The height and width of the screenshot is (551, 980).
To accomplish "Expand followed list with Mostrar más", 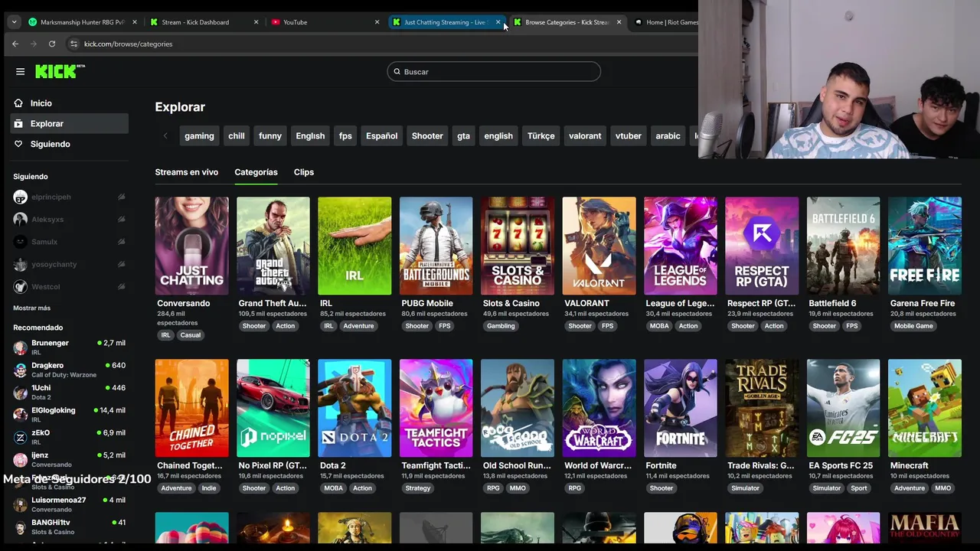I will pos(31,308).
